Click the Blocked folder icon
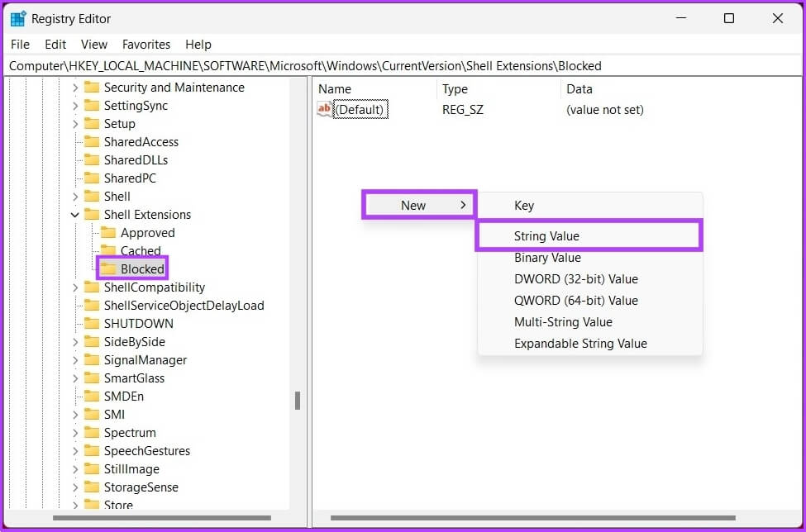 (108, 268)
